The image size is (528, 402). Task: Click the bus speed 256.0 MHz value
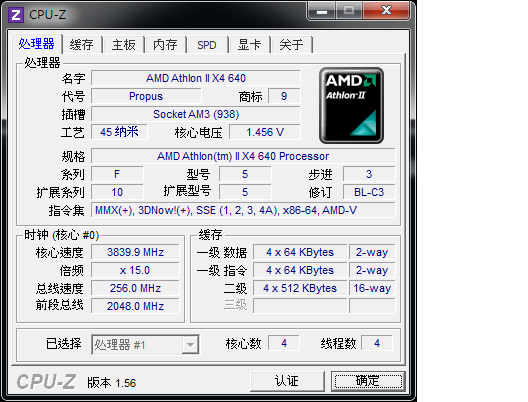coord(135,288)
